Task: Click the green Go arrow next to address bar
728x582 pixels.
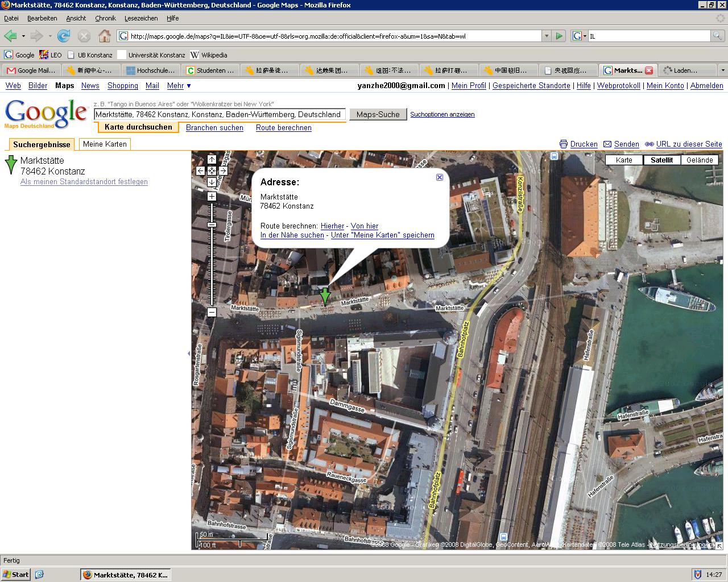Action: 559,36
